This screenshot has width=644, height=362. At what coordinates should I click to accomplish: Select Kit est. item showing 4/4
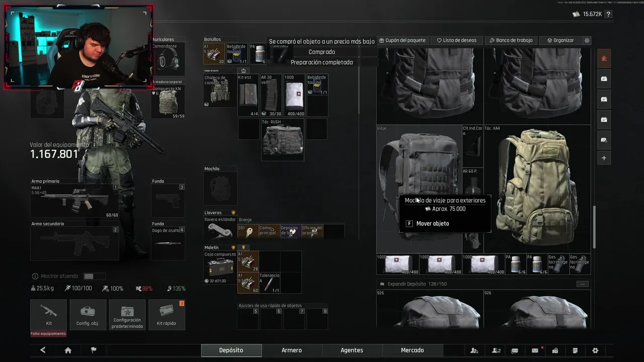[248, 96]
